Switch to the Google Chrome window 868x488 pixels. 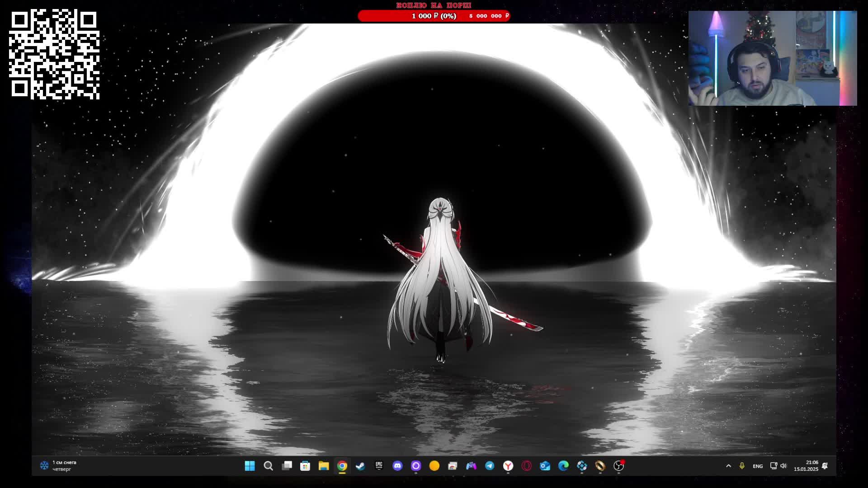(342, 466)
